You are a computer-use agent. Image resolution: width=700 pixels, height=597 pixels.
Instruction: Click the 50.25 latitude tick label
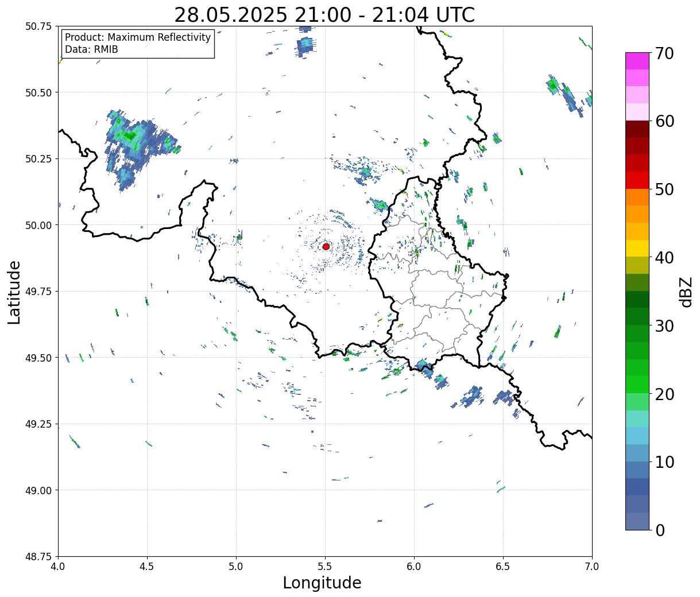38,159
